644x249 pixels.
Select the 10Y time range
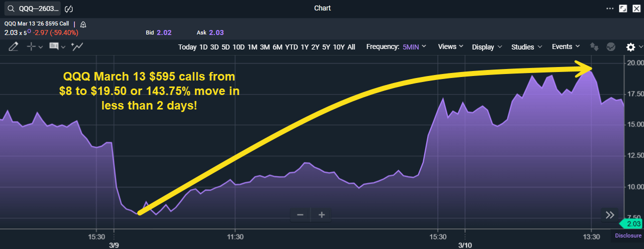click(x=339, y=47)
